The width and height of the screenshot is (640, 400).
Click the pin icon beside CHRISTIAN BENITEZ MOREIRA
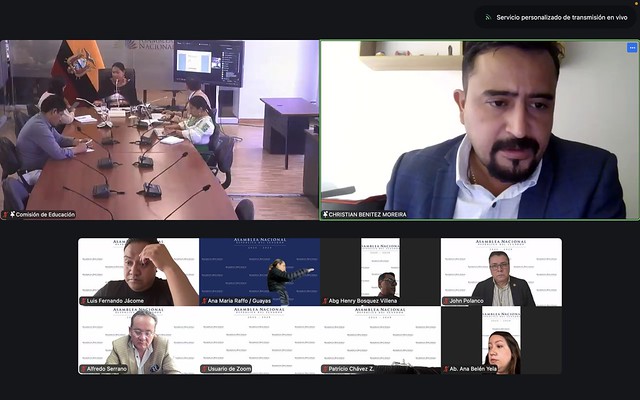pos(325,214)
